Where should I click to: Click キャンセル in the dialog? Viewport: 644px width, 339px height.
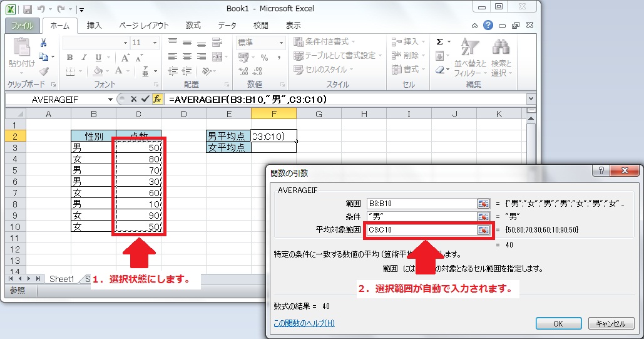click(611, 323)
